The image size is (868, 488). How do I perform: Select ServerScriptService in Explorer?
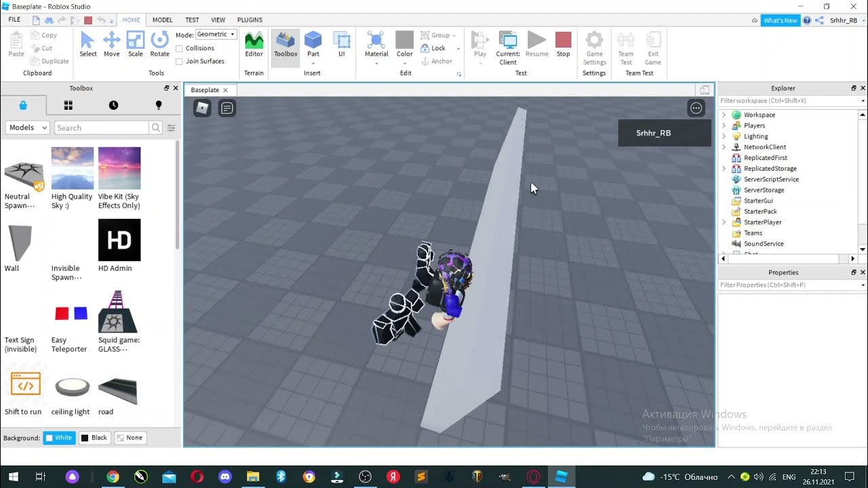771,179
